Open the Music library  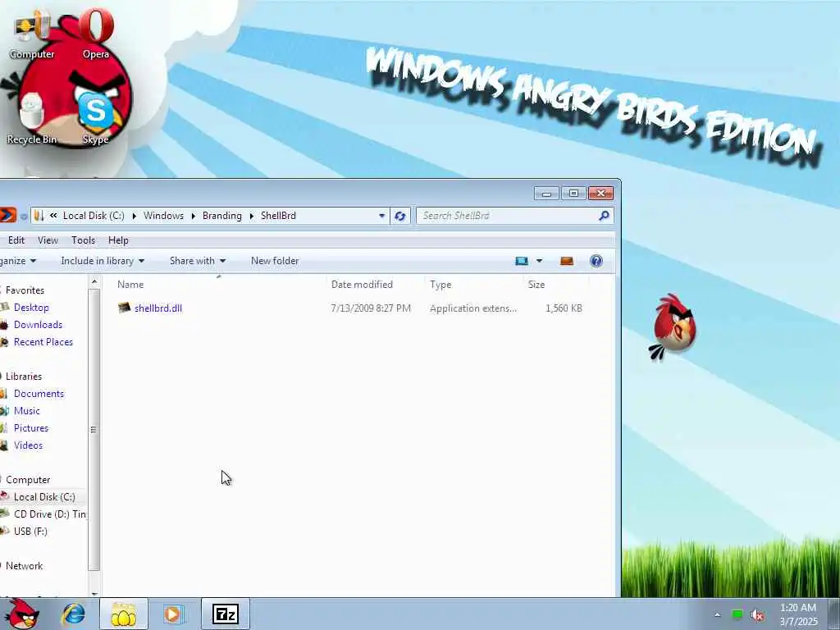click(x=27, y=410)
